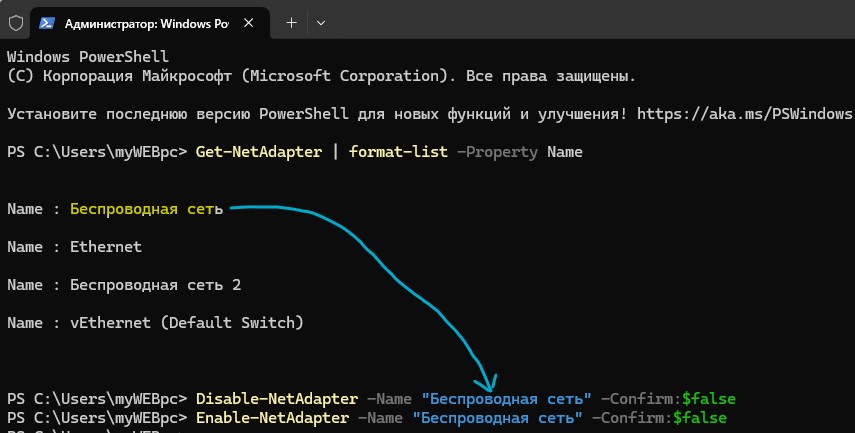Click the 'Установите последнюю версию PowerShell' line
The height and width of the screenshot is (433, 855).
tap(429, 113)
